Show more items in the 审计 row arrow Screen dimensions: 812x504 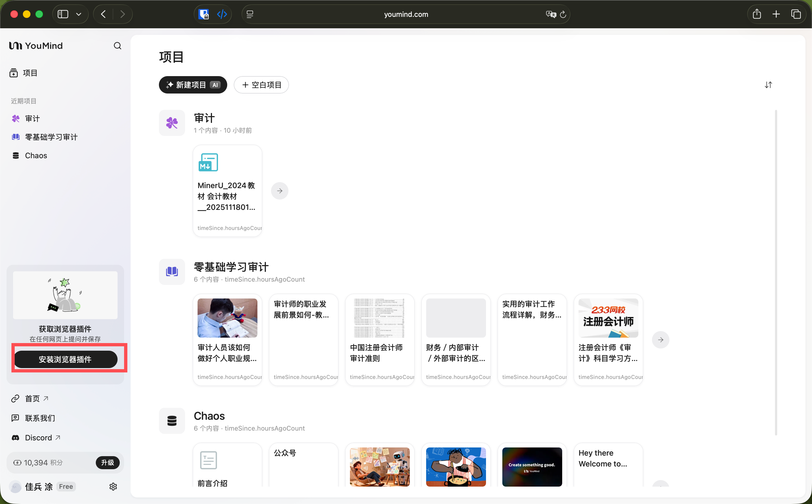279,191
